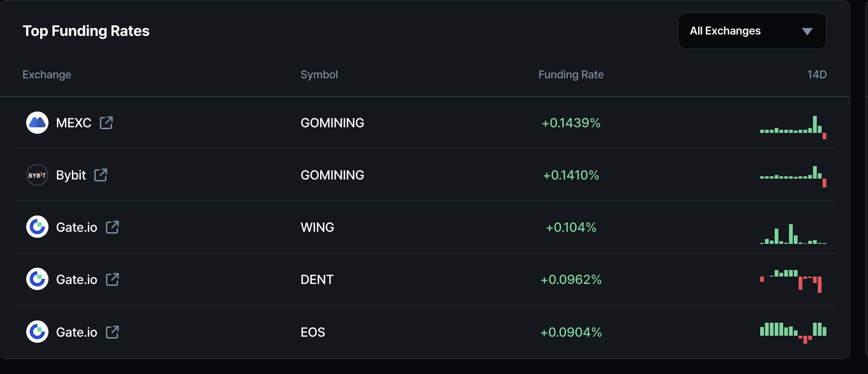Viewport: 868px width, 374px height.
Task: Click the 14D column header
Action: click(x=817, y=75)
